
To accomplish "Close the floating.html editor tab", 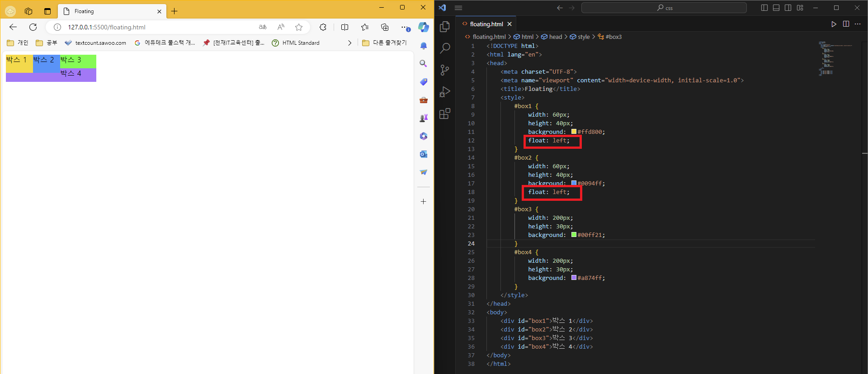I will tap(509, 24).
